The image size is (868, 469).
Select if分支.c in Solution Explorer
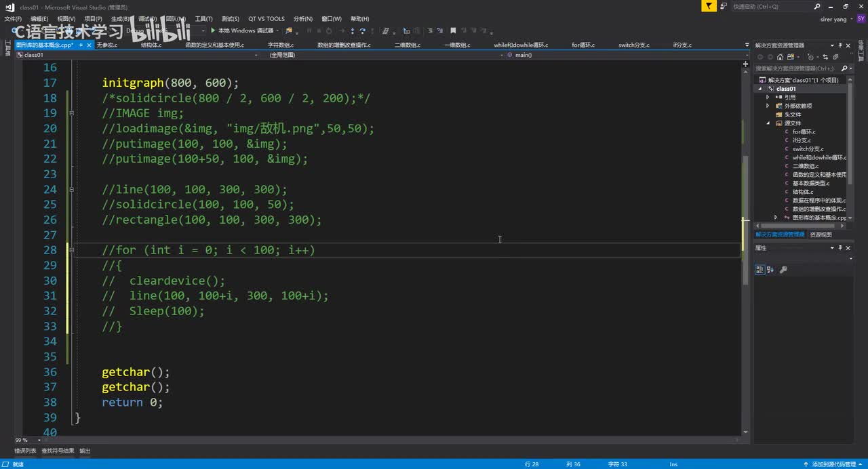click(x=802, y=140)
